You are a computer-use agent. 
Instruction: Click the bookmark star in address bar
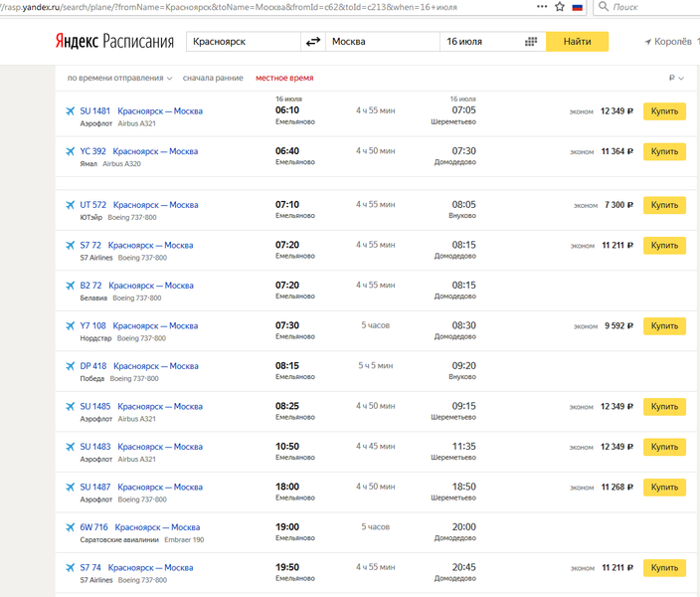[558, 7]
